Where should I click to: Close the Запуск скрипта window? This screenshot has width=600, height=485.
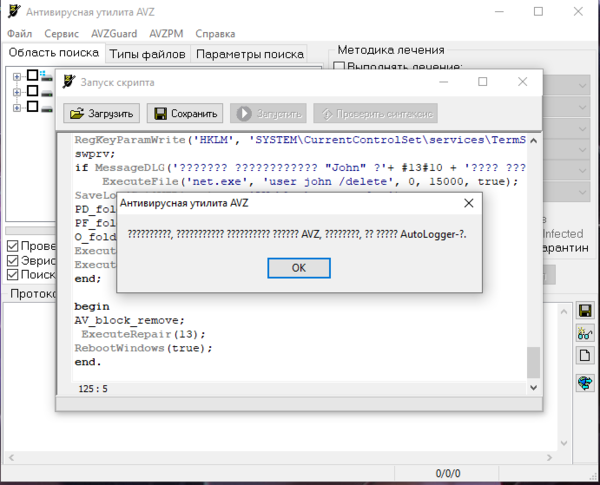522,82
